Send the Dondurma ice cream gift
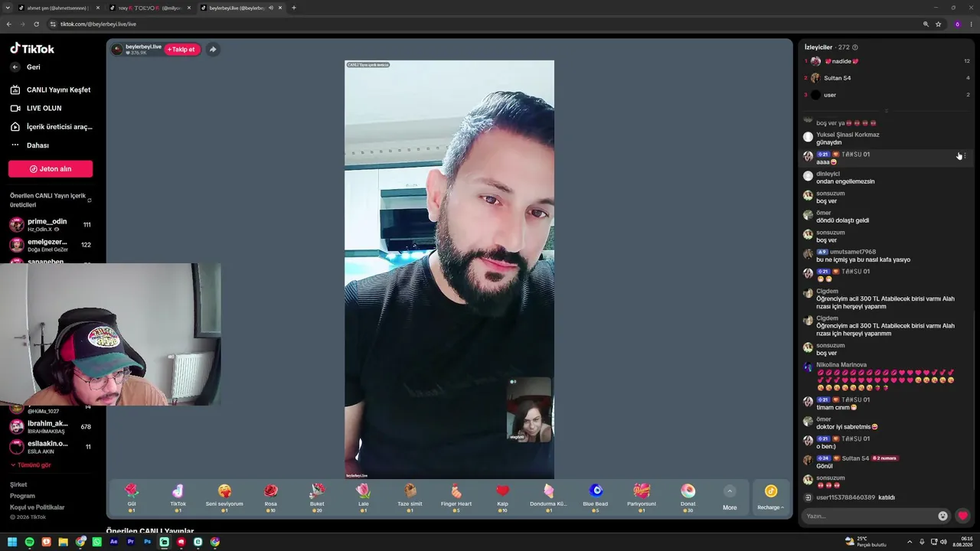Screen dimensions: 980x551 coord(549,497)
